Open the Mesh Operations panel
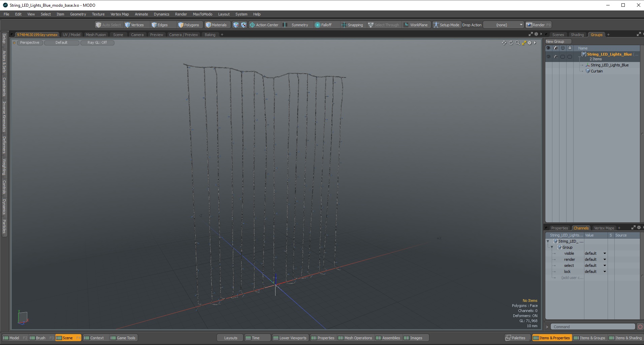Screen dimensions: 644x345 coord(355,338)
